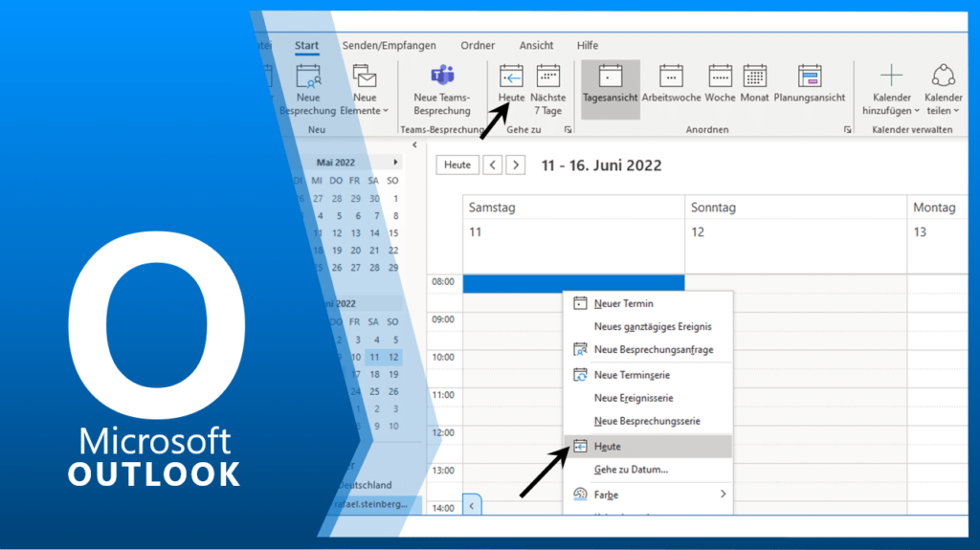This screenshot has height=550, width=980.
Task: Collapse the folder pane chevron
Action: (414, 145)
